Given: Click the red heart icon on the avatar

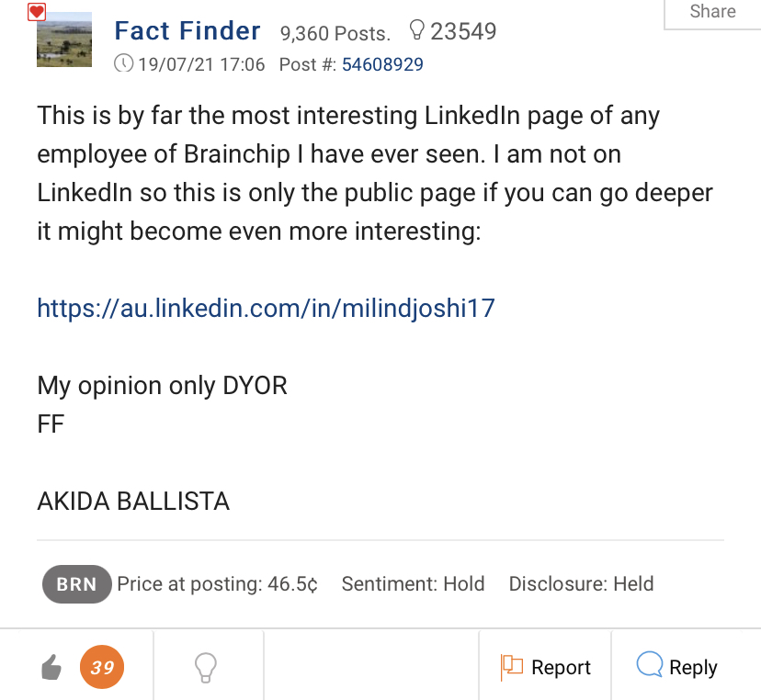Looking at the screenshot, I should pyautogui.click(x=37, y=12).
